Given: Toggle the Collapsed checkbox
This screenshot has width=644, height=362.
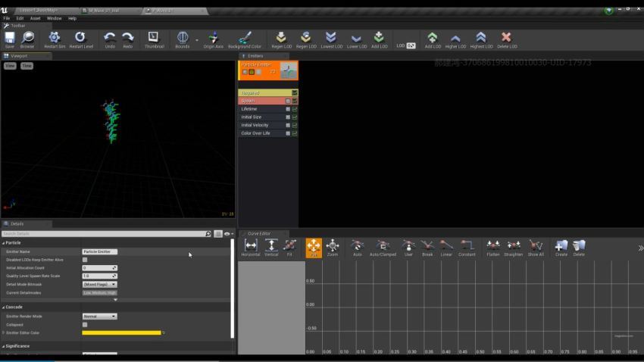Looking at the screenshot, I should pos(85,325).
